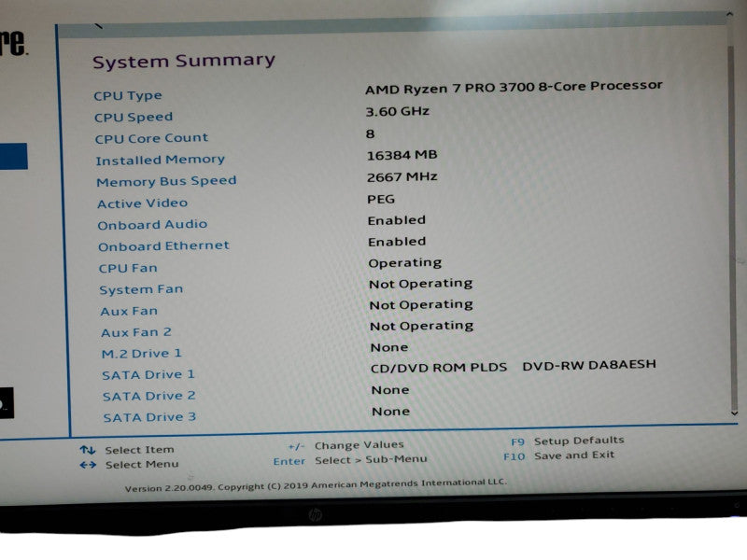Click the 16384 MB memory value
This screenshot has height=560, width=747.
402,155
